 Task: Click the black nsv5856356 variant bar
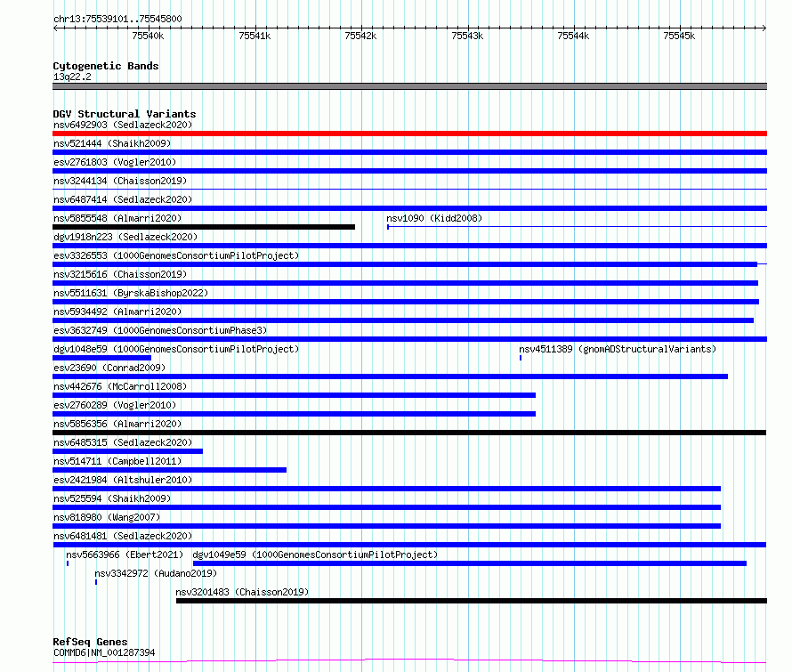pyautogui.click(x=409, y=433)
